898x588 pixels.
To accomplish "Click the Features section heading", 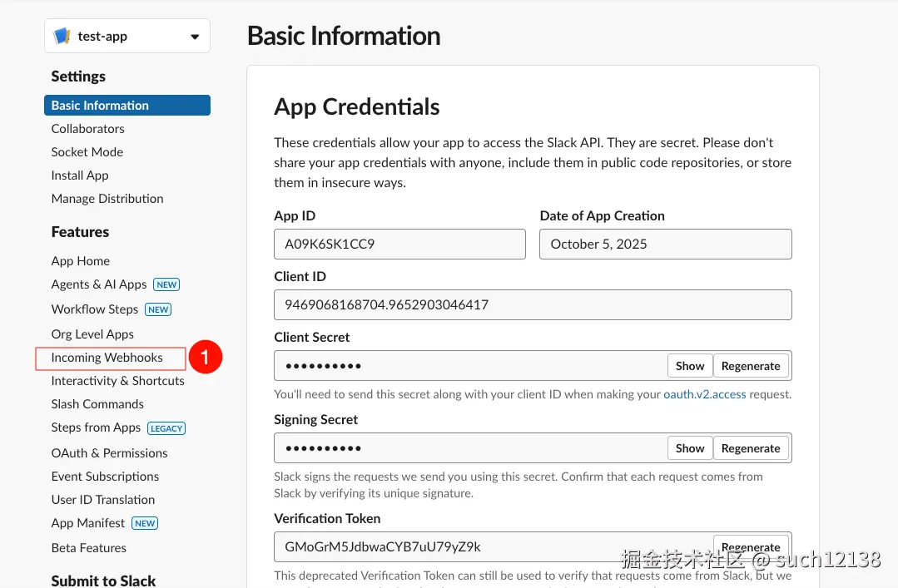I will click(x=80, y=232).
